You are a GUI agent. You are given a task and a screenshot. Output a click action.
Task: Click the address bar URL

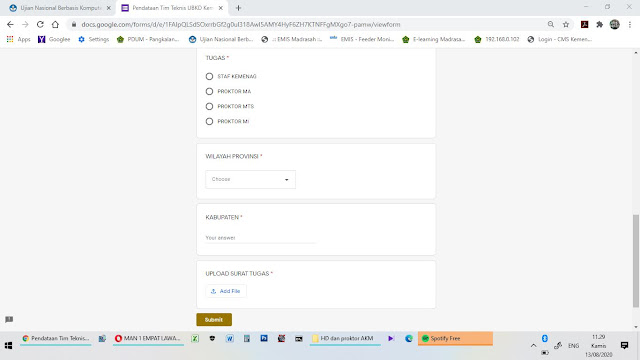[x=241, y=24]
